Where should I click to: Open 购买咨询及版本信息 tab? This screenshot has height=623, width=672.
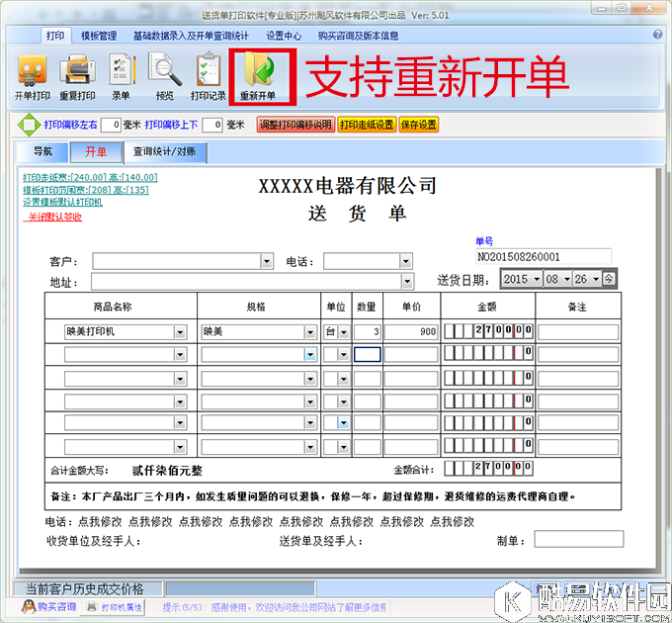[358, 36]
